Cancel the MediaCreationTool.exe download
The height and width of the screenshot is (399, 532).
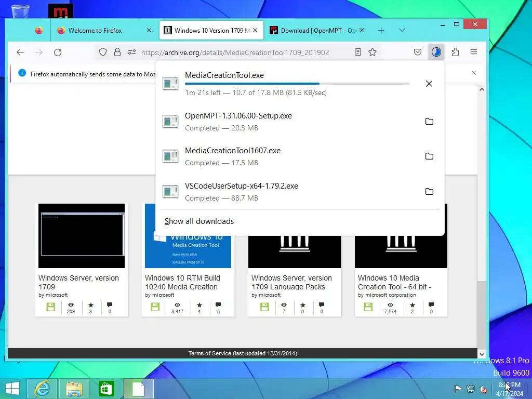point(429,84)
